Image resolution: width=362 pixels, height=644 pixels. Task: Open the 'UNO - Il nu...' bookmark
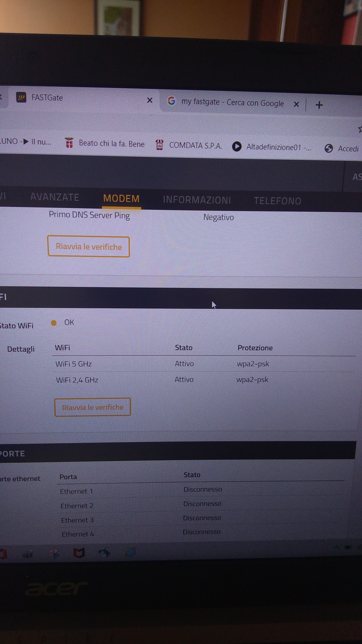click(25, 142)
